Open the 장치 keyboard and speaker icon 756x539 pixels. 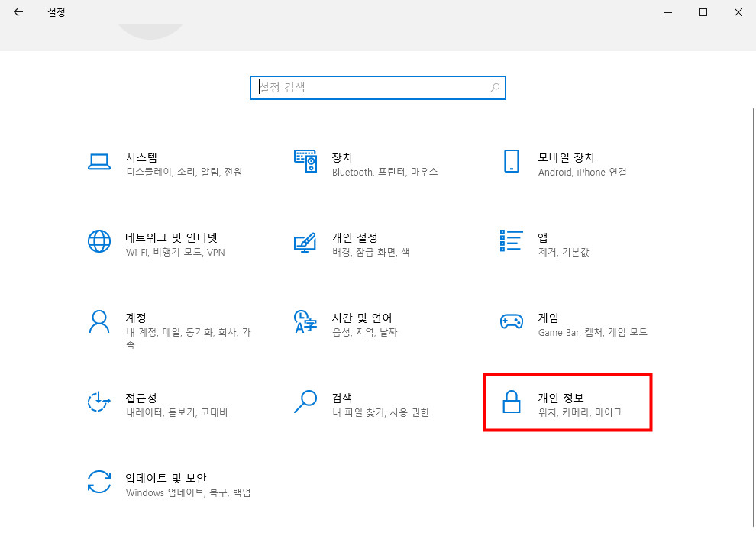[305, 161]
